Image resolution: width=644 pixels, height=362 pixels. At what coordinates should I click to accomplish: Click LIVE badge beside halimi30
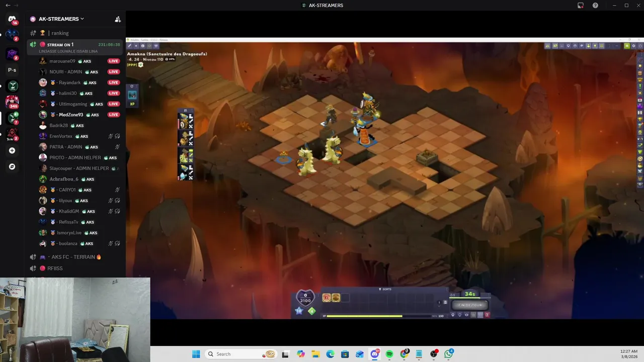(114, 93)
